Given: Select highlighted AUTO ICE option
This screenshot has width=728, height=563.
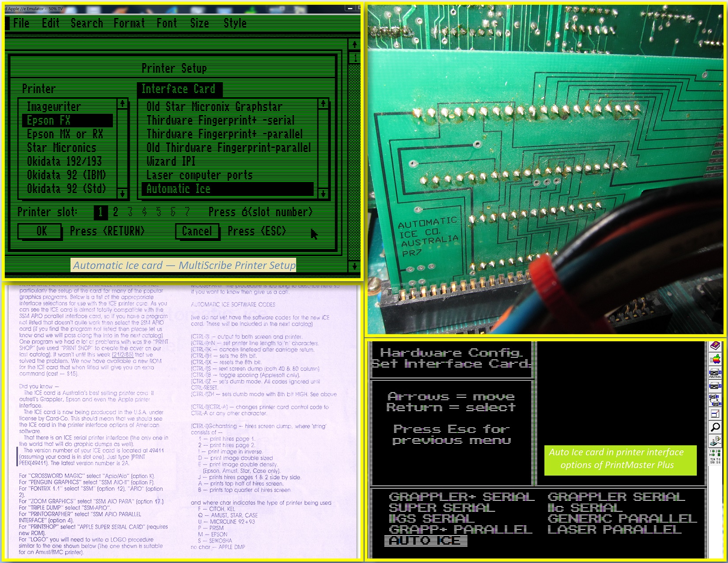Looking at the screenshot, I should tap(426, 540).
